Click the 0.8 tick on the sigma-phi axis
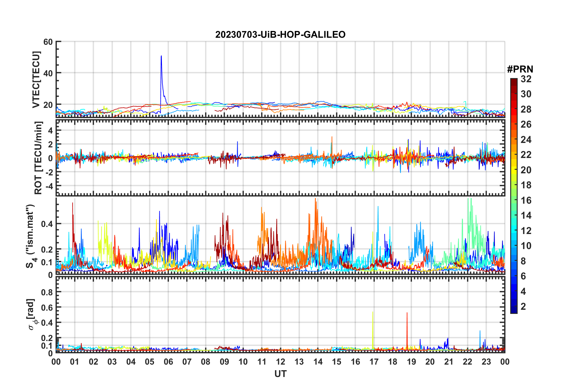This screenshot has width=561, height=392. [47, 292]
